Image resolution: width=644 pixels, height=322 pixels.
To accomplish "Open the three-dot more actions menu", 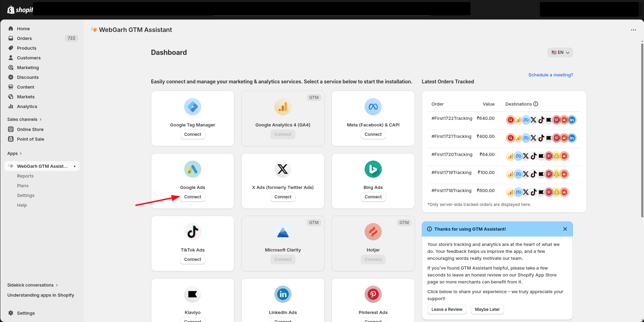I will [x=634, y=30].
